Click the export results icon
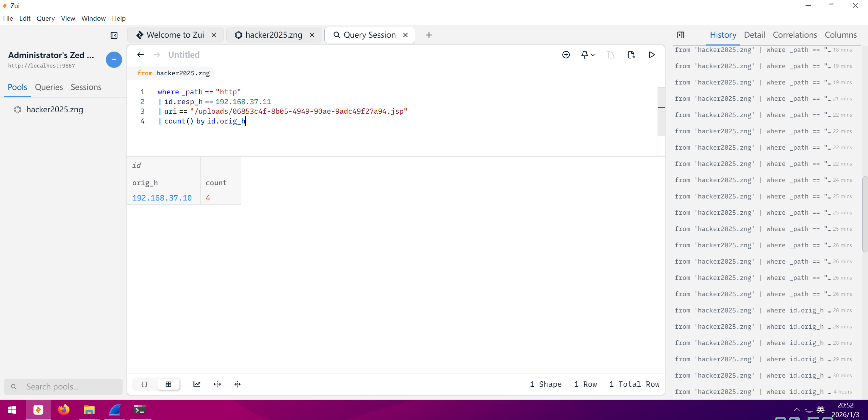Viewport: 868px width, 420px height. click(x=631, y=55)
